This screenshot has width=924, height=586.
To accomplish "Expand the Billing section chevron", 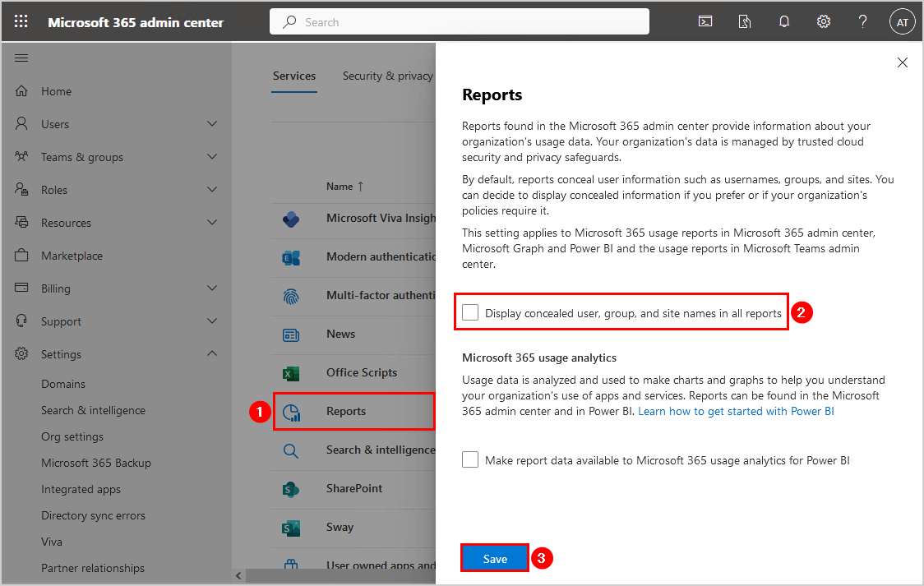I will click(212, 288).
